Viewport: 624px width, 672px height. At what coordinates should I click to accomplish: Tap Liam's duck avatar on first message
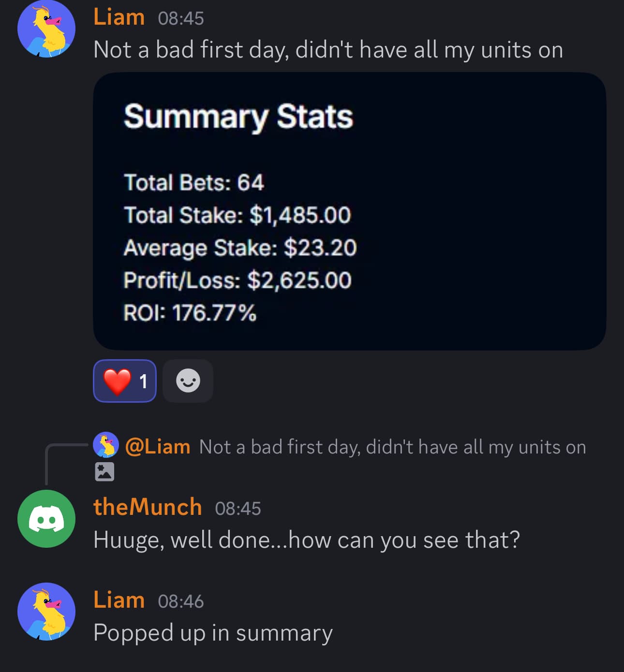click(x=46, y=29)
